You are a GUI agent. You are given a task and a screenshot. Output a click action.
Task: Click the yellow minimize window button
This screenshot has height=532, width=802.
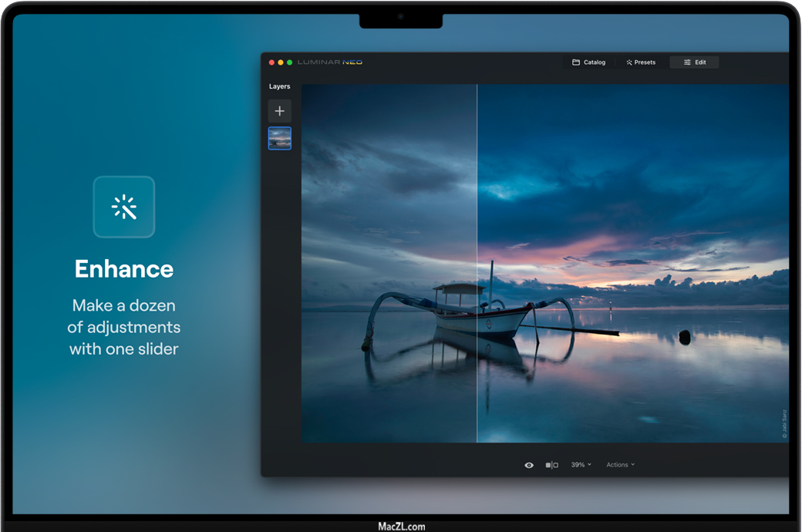tap(281, 62)
